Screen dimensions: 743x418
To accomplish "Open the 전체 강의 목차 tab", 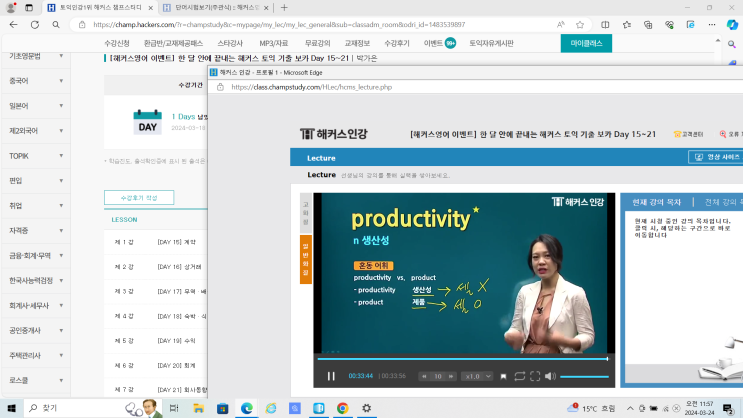I will (723, 202).
